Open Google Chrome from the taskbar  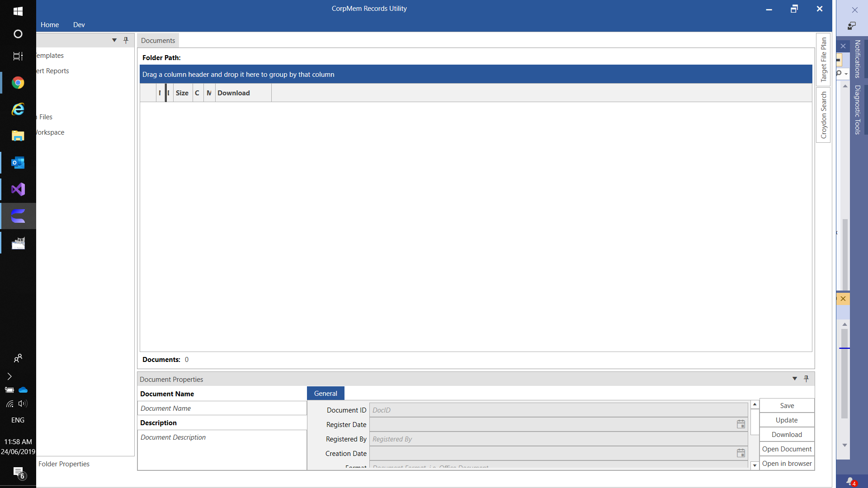pos(18,83)
